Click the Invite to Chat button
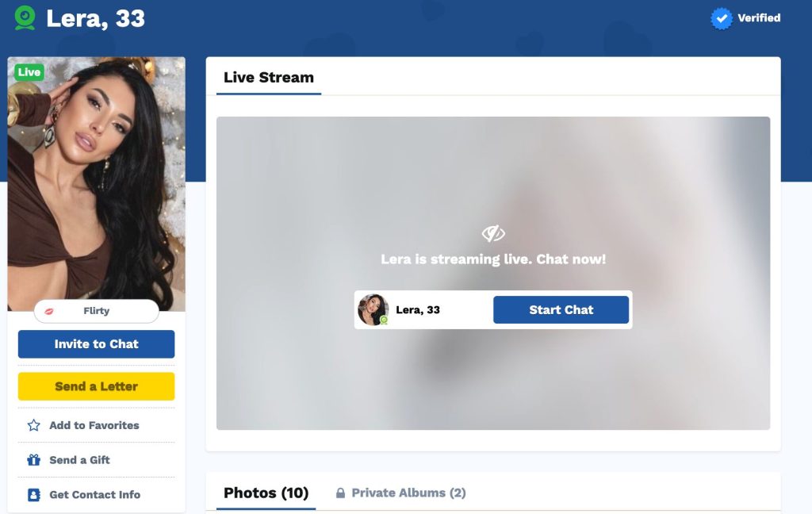 pyautogui.click(x=96, y=344)
